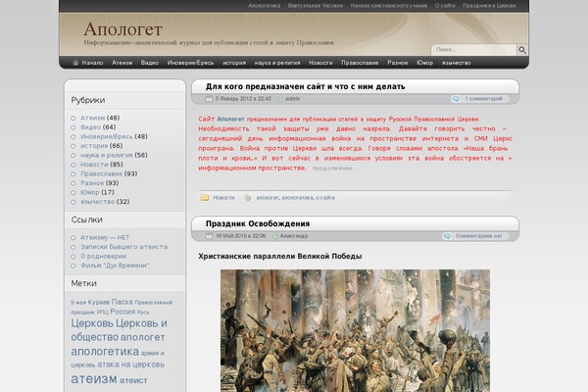The image size is (588, 392).
Task: Click the Комментариев нет link
Action: 479,236
